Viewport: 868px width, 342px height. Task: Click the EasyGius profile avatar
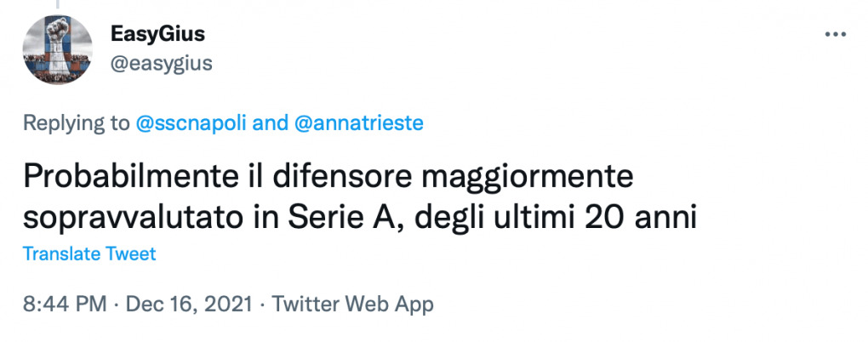click(58, 50)
